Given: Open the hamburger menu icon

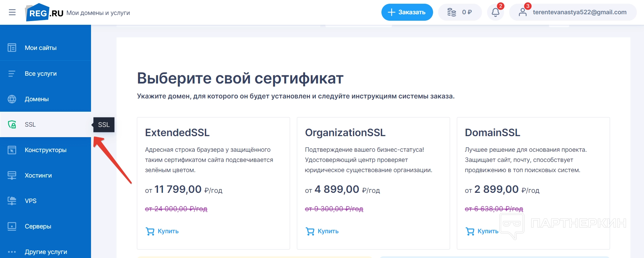Looking at the screenshot, I should click(x=12, y=13).
